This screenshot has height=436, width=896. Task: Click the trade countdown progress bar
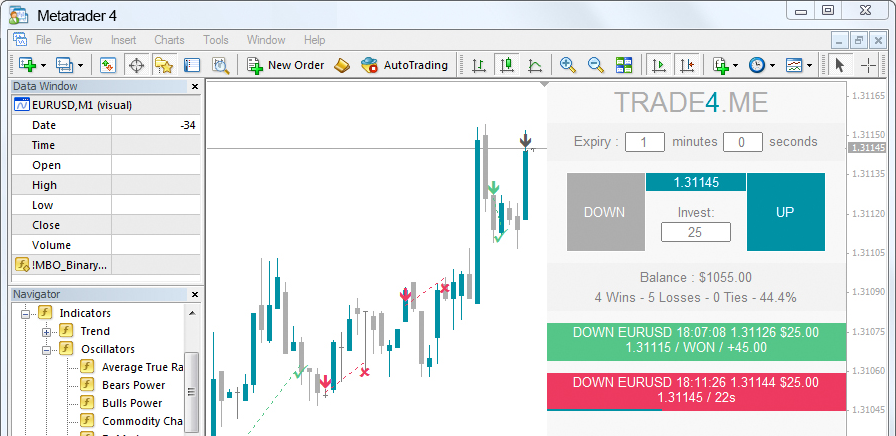click(605, 410)
